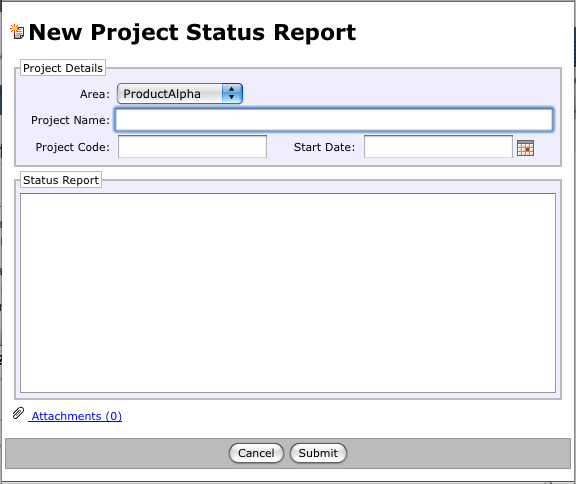Click the New Project Status Report heading
Screen dimensions: 576x484
click(192, 32)
